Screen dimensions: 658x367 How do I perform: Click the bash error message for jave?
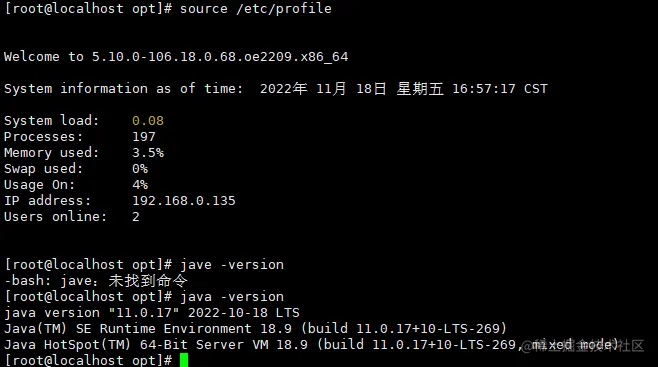coord(96,281)
